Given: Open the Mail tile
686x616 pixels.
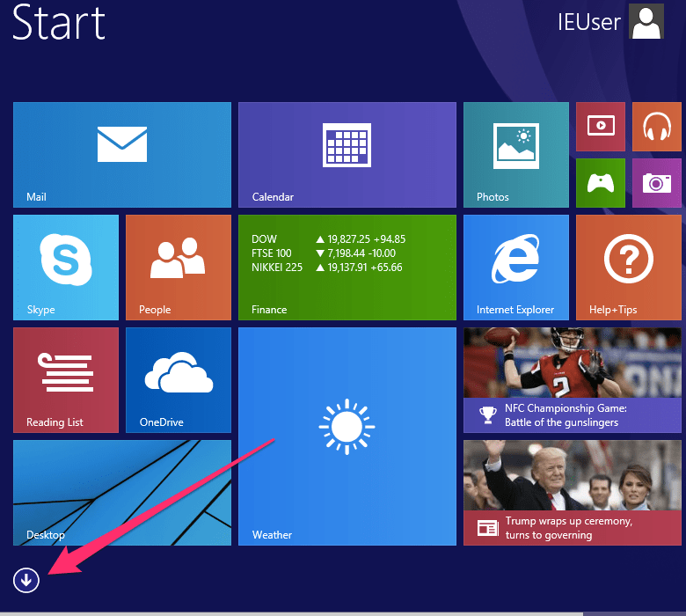Looking at the screenshot, I should [x=122, y=155].
